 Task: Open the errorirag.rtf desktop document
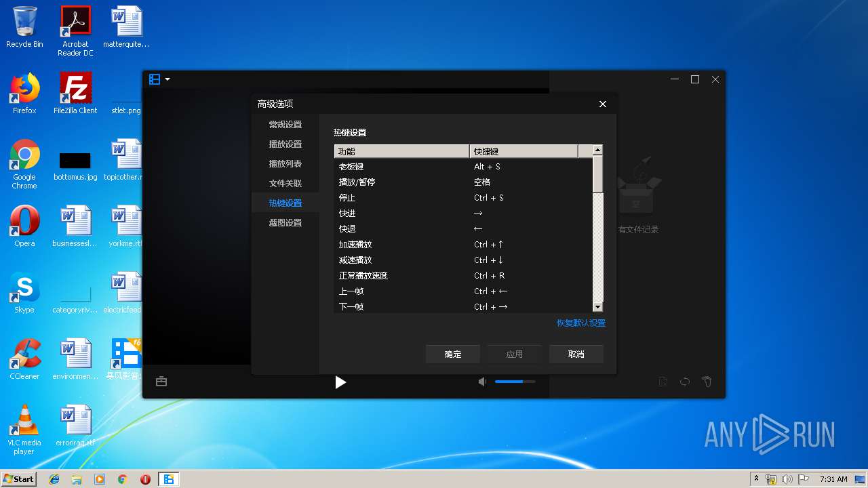(x=75, y=426)
